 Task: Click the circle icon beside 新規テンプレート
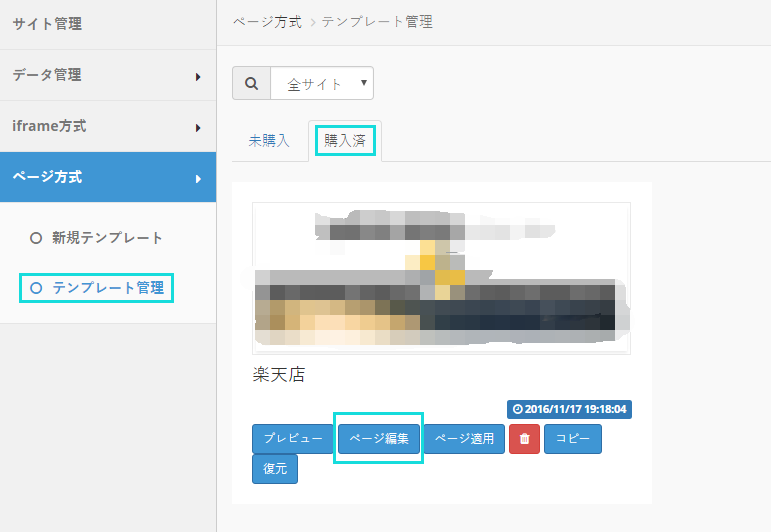point(36,238)
